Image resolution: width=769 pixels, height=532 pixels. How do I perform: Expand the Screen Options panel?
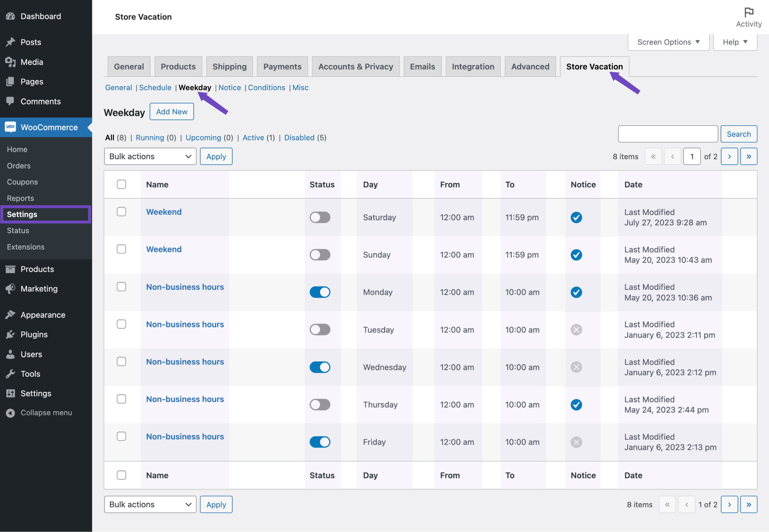668,42
